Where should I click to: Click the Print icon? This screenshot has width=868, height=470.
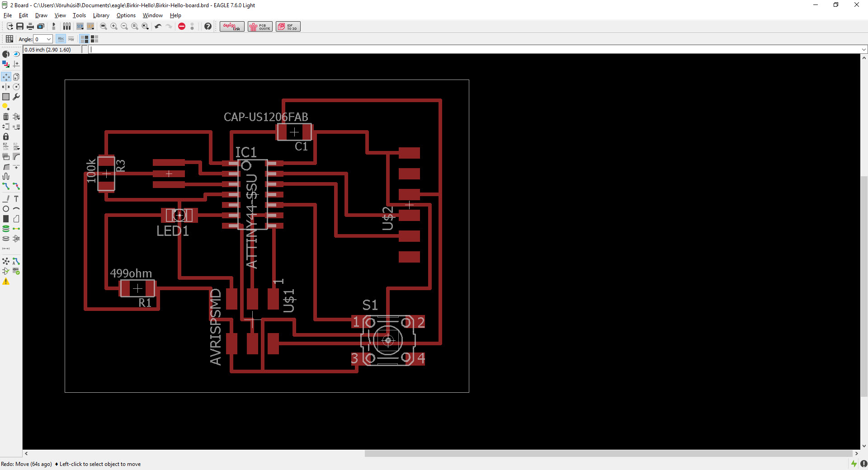tap(30, 26)
